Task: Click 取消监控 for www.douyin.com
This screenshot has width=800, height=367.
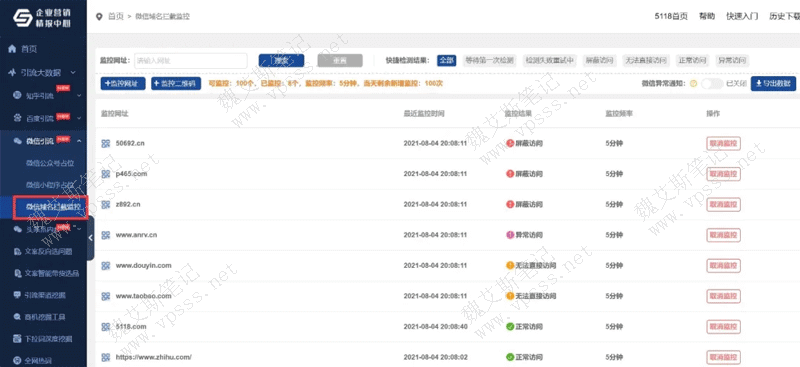Action: pyautogui.click(x=723, y=266)
